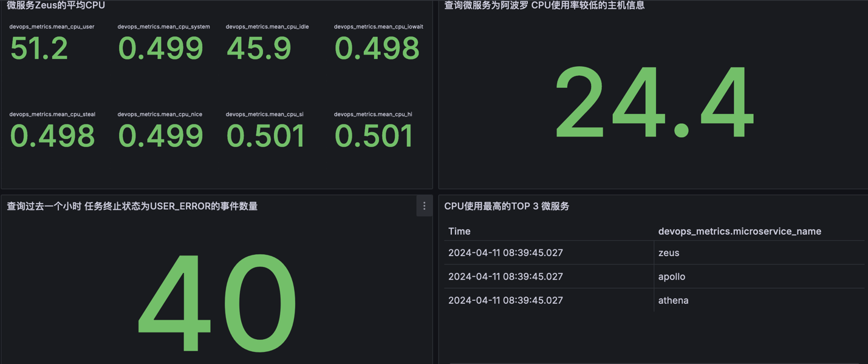Click the timestamp in the athena row
The height and width of the screenshot is (364, 868).
point(505,300)
